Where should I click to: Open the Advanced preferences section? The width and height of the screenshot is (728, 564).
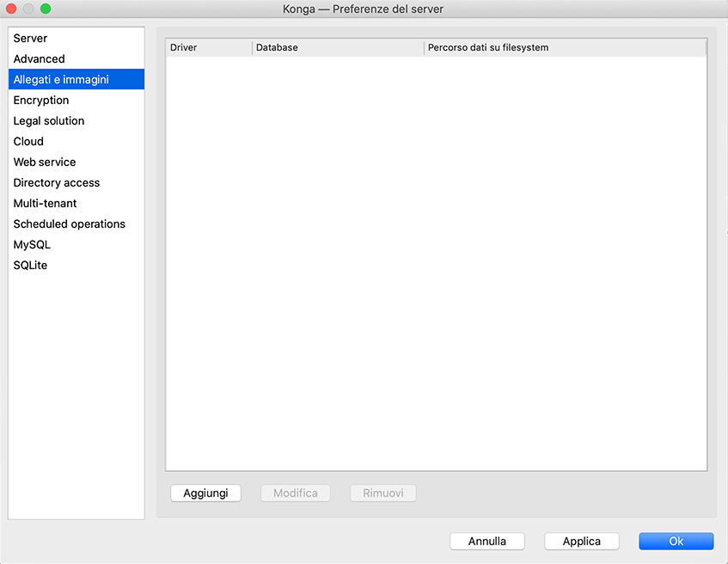coord(40,59)
